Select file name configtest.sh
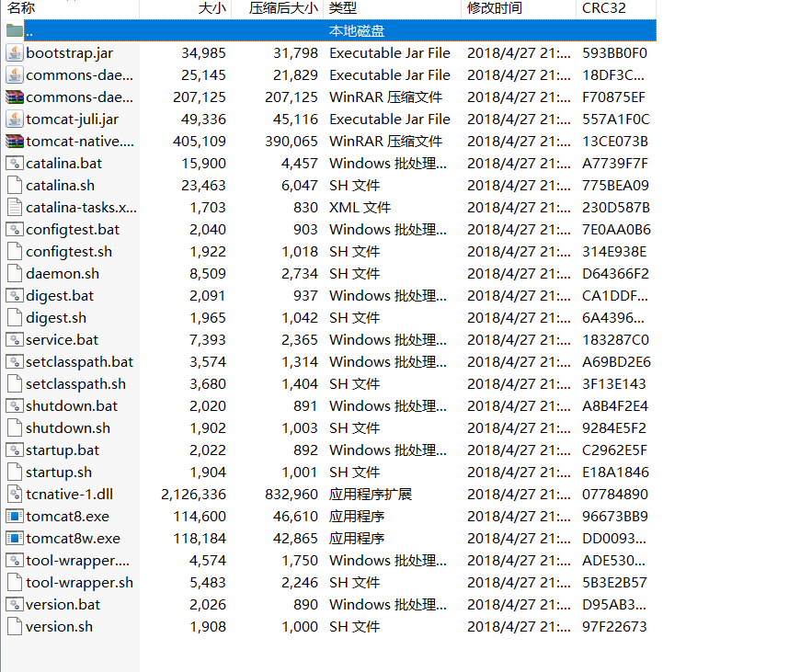 click(x=69, y=252)
